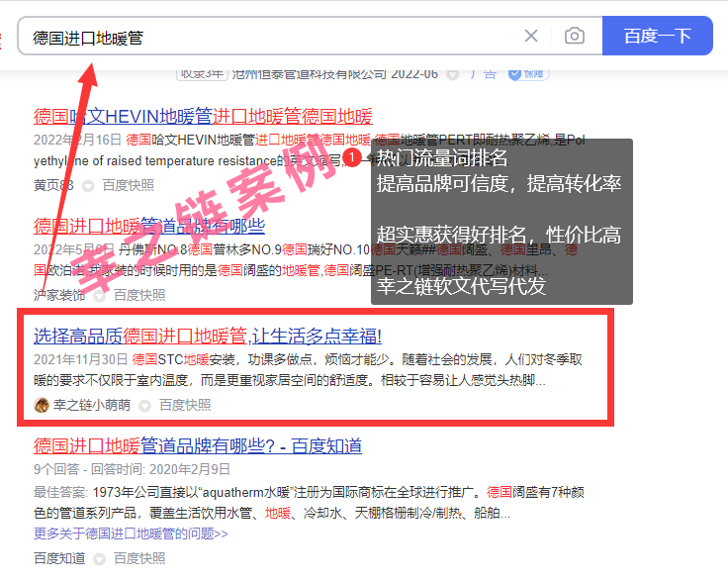Click the 幸之链小萌萌 avatar icon
This screenshot has height=582, width=728.
42,405
